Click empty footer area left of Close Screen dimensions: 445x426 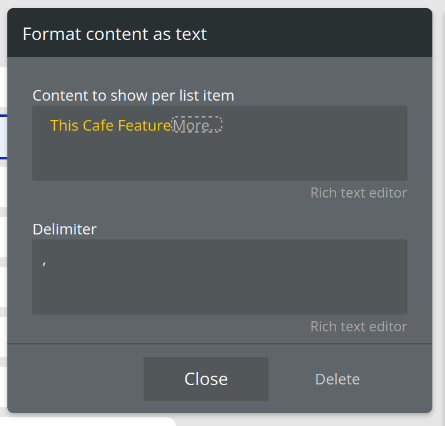(76, 379)
